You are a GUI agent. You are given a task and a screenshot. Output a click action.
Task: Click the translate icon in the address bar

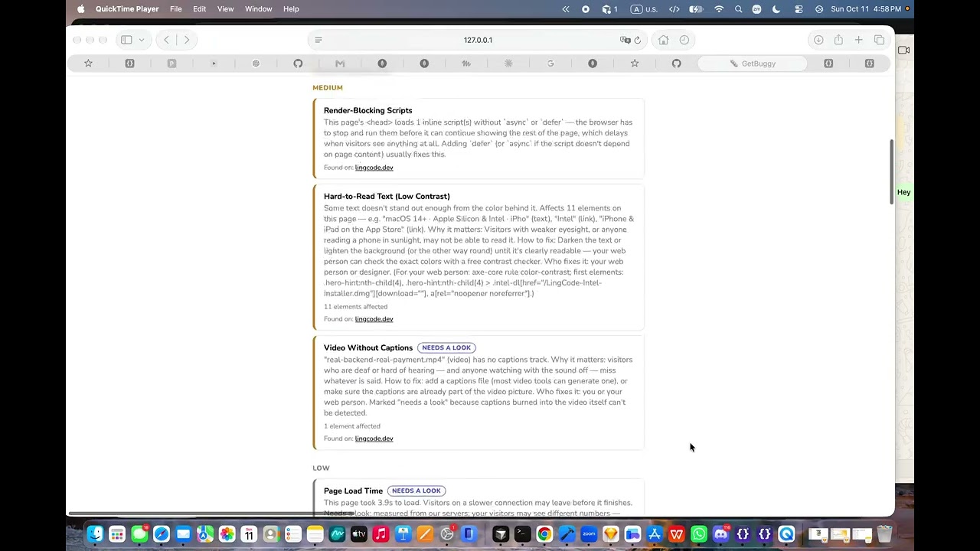click(x=625, y=40)
